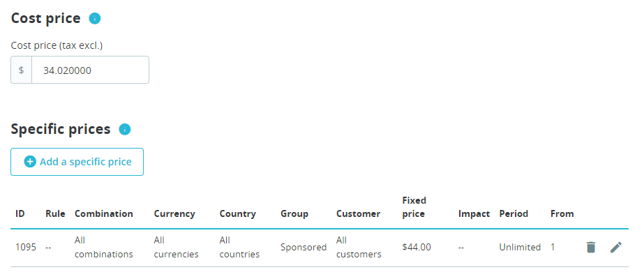Image resolution: width=644 pixels, height=279 pixels.
Task: Select the Combination column header
Action: point(103,213)
